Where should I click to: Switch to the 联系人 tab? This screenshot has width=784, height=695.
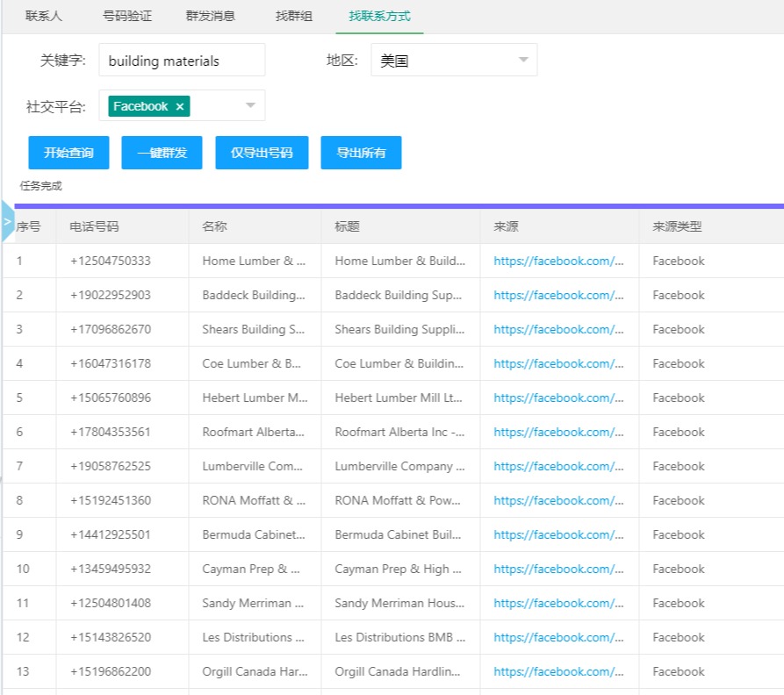pos(44,16)
